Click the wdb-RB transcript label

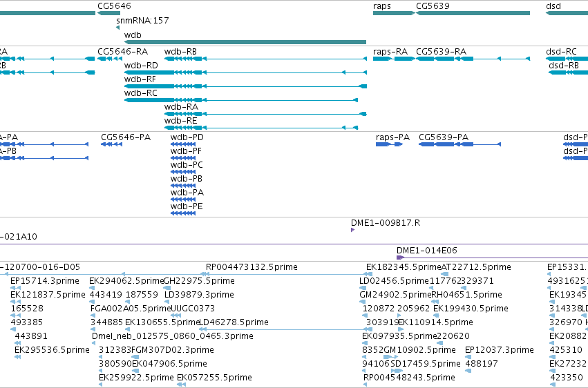tap(180, 52)
